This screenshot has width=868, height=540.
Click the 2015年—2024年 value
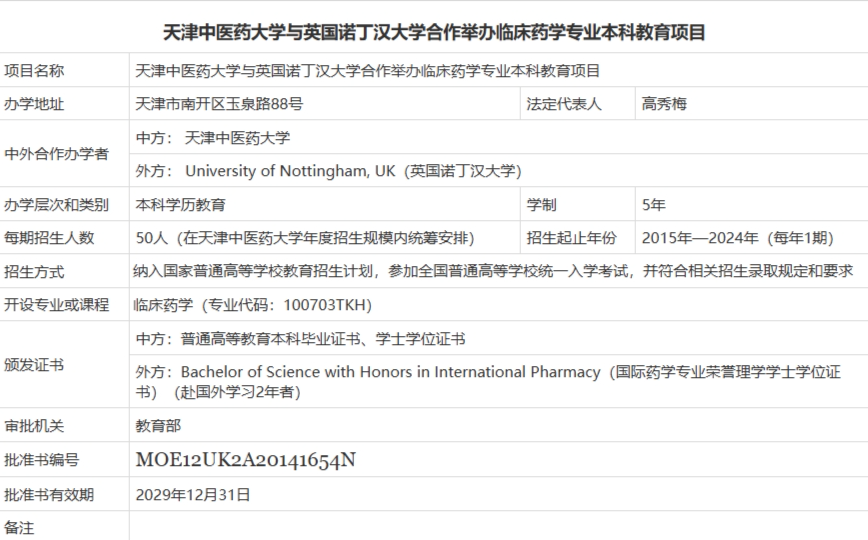[738, 238]
